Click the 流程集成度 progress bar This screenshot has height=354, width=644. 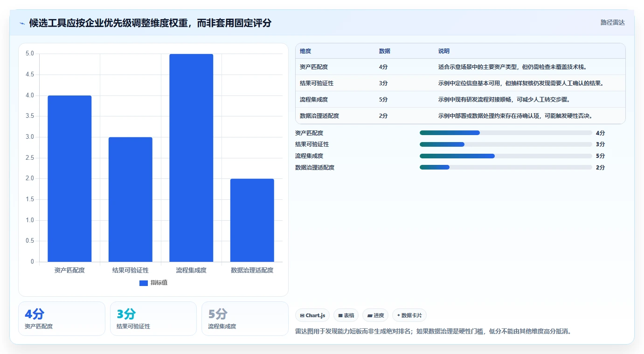click(x=506, y=156)
